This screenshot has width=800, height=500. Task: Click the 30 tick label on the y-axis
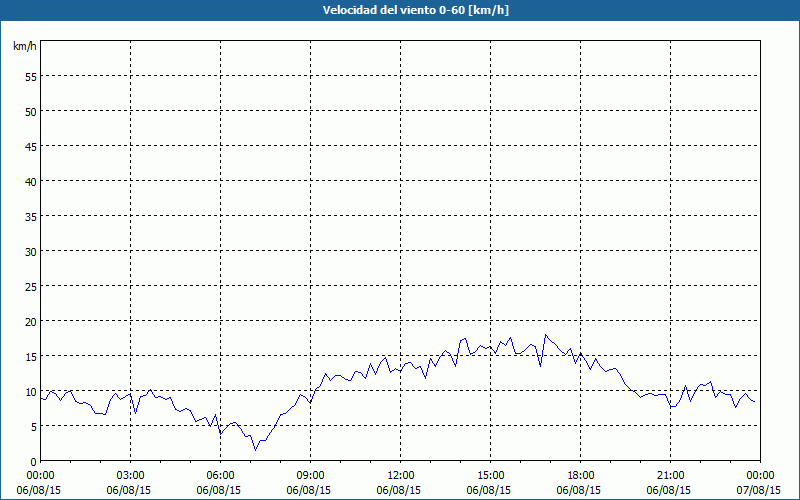click(31, 251)
